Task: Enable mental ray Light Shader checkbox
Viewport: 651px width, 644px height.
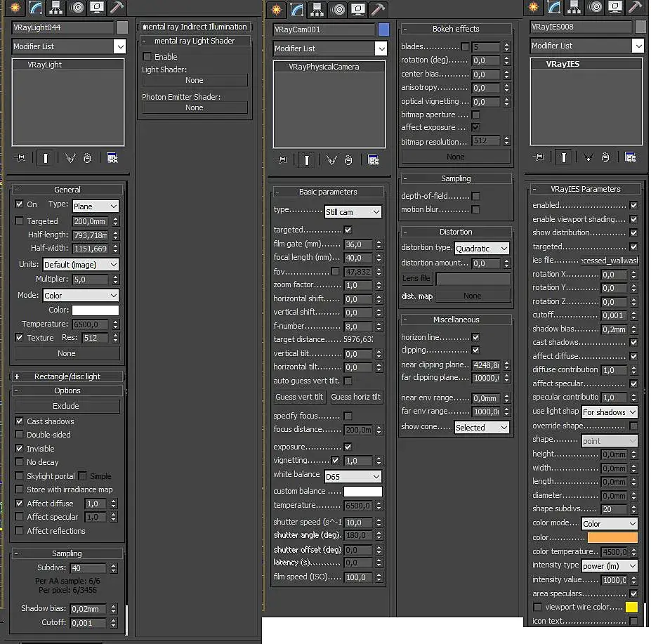Action: (x=147, y=56)
